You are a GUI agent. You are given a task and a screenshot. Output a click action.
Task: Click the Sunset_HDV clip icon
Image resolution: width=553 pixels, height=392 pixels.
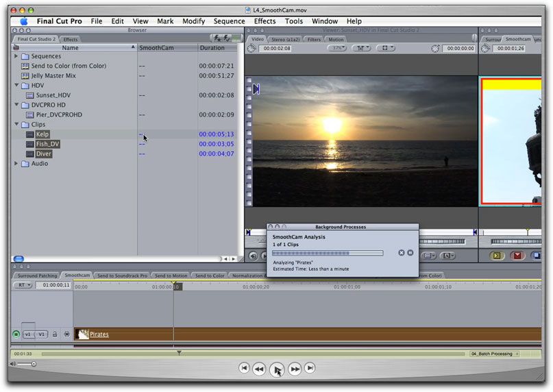30,95
